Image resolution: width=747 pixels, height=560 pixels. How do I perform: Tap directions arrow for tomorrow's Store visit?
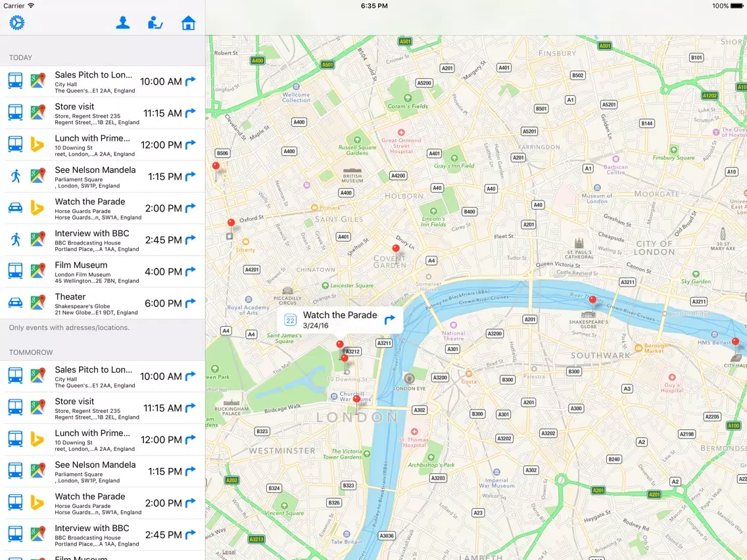tap(191, 408)
